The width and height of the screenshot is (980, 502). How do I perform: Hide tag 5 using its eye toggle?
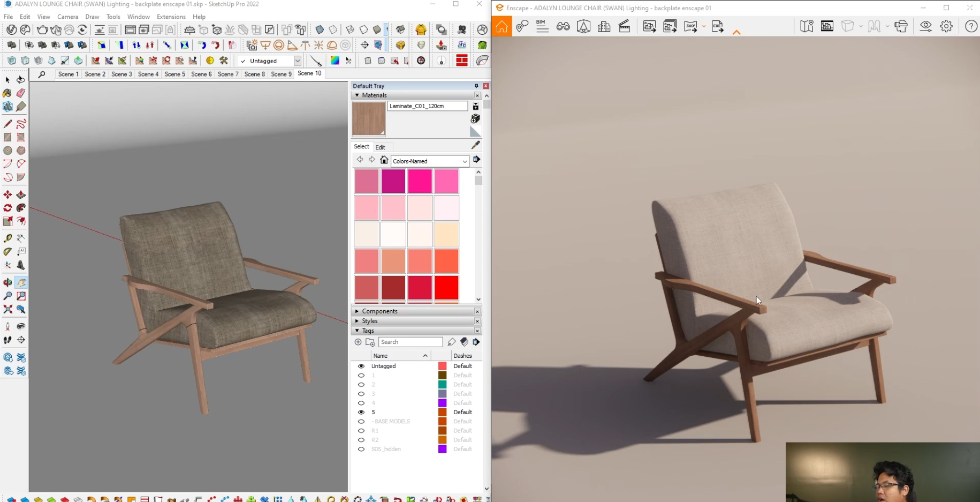click(x=360, y=412)
